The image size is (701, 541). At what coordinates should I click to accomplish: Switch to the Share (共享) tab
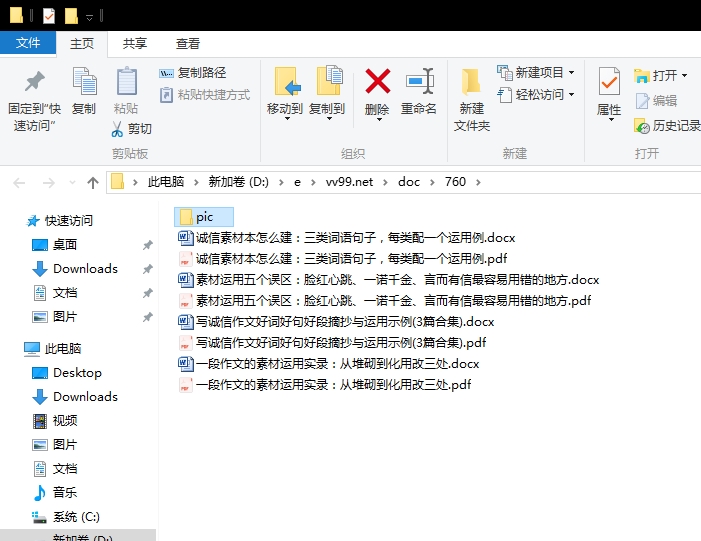(x=135, y=43)
